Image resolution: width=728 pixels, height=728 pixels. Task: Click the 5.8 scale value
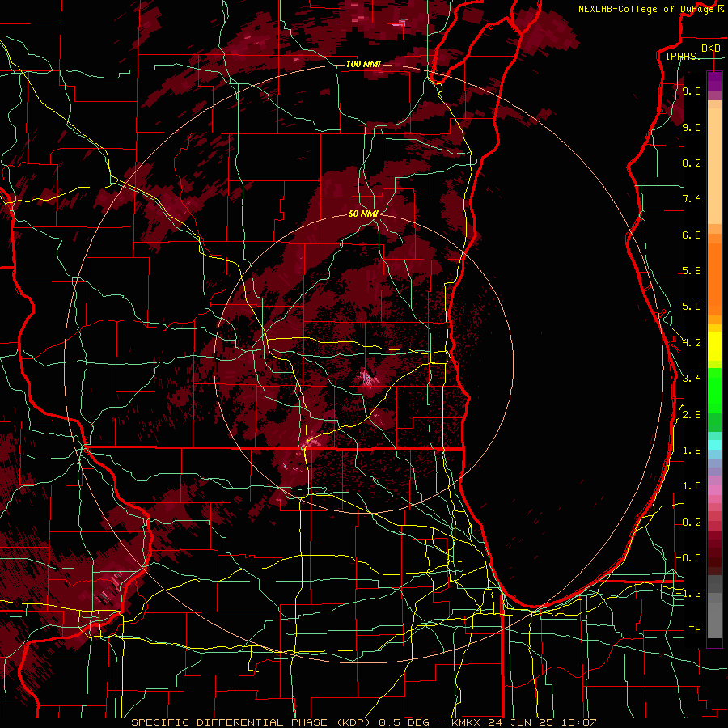coord(692,271)
